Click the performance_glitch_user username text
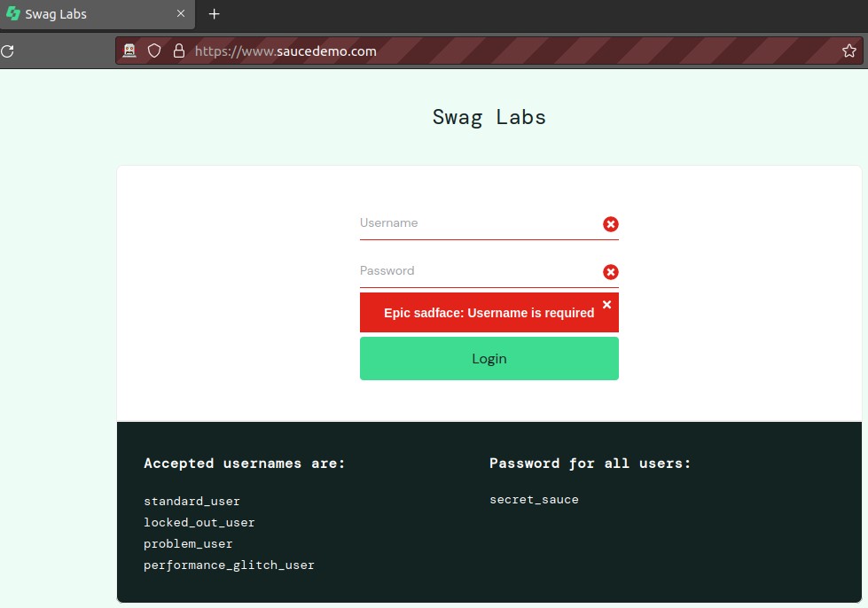868x608 pixels. pyautogui.click(x=229, y=565)
